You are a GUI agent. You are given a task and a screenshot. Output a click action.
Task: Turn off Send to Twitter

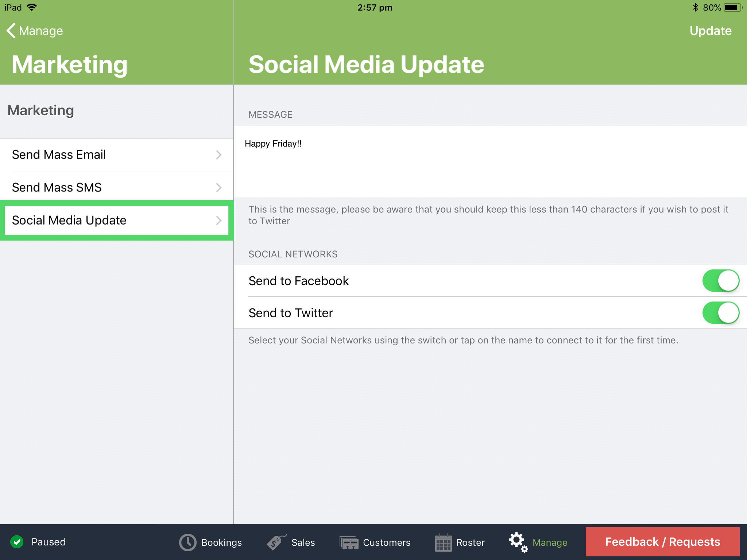721,312
